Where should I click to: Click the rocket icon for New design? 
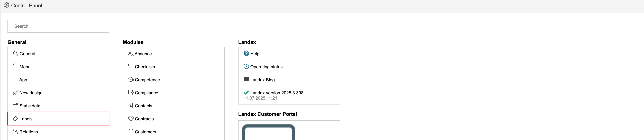tap(15, 92)
